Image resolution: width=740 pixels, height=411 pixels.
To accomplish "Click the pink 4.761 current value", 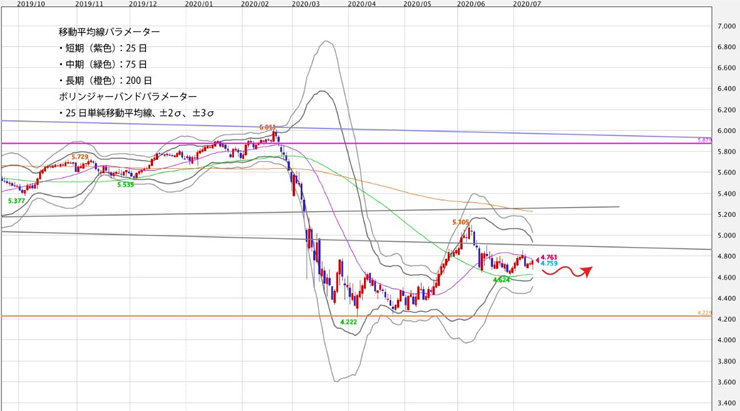I will (x=549, y=257).
